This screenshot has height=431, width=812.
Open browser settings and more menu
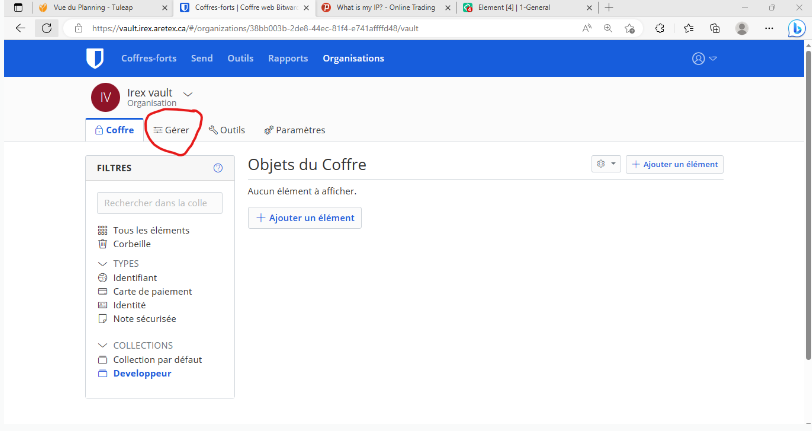pyautogui.click(x=769, y=28)
